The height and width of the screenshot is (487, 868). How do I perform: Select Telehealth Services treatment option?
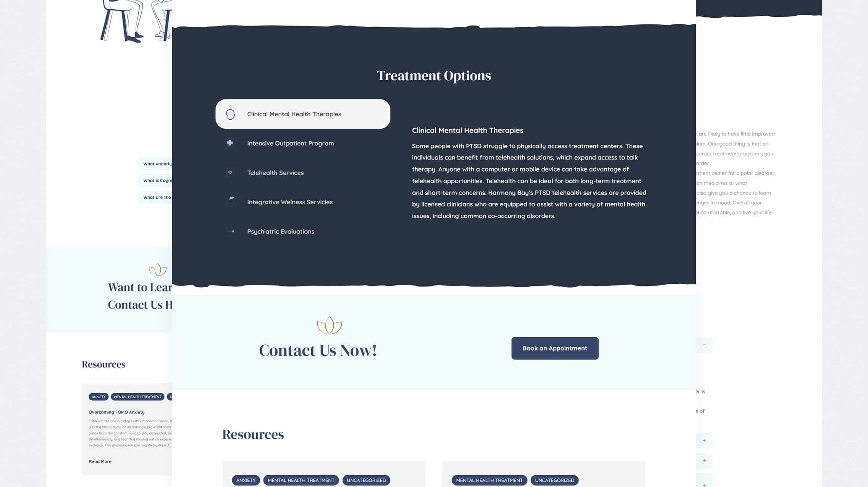point(275,173)
